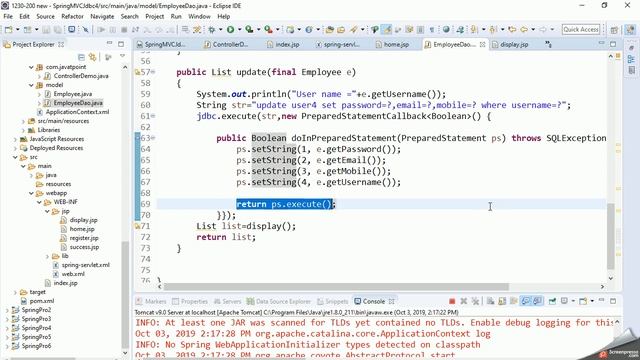
Task: Toggle Show Console When Standard Error Changes
Action: pos(538,301)
